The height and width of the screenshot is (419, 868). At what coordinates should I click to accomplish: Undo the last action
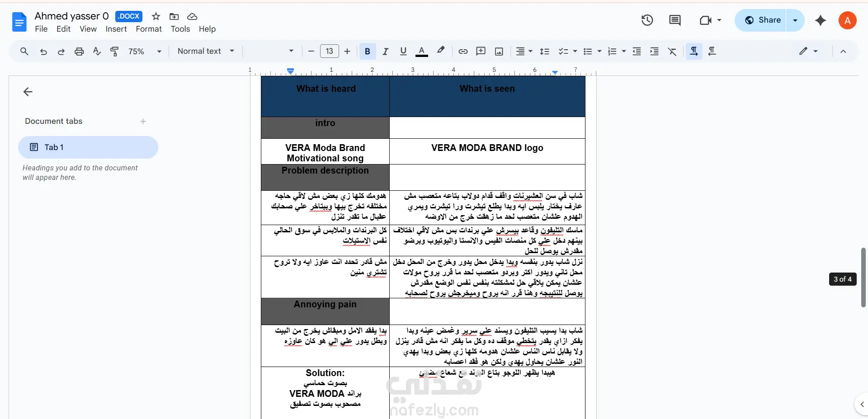[x=43, y=52]
